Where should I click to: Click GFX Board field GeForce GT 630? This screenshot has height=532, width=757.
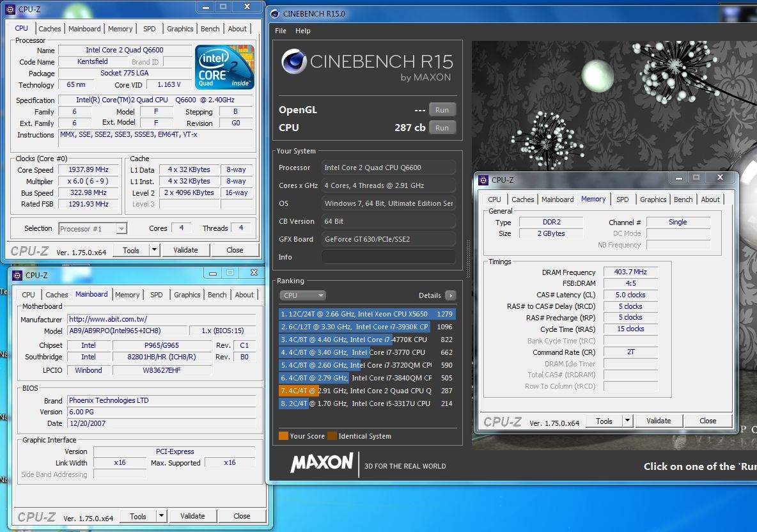(389, 239)
